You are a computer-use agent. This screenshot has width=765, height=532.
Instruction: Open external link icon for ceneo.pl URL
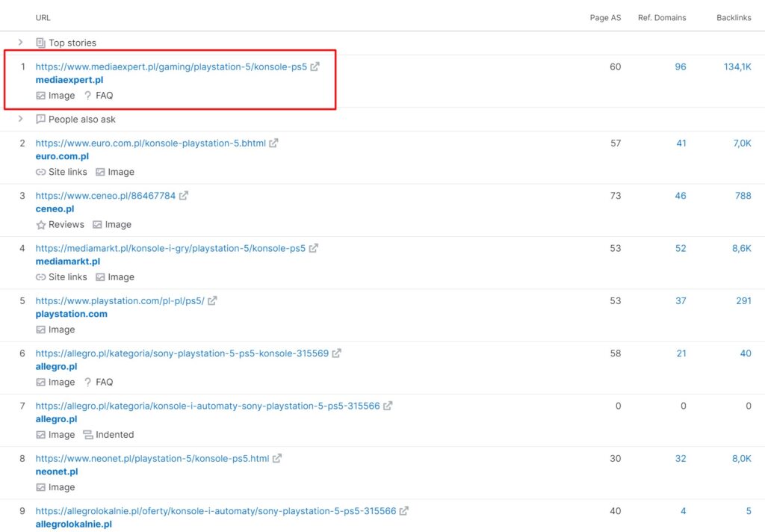point(184,196)
